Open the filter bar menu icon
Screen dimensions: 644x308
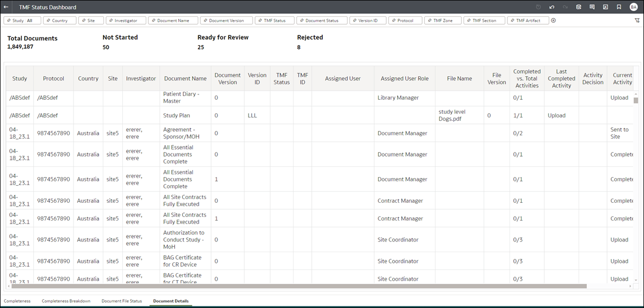point(637,20)
